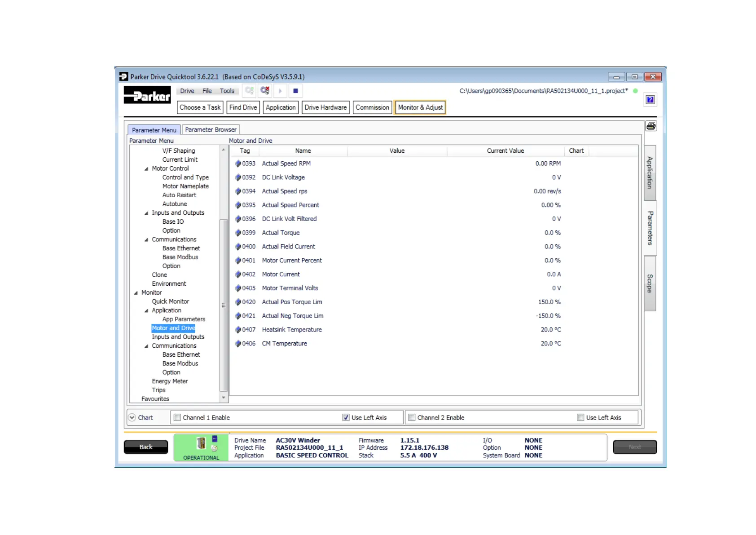Select the Parameter Menu tab
Image resolution: width=756 pixels, height=535 pixels.
pyautogui.click(x=154, y=130)
